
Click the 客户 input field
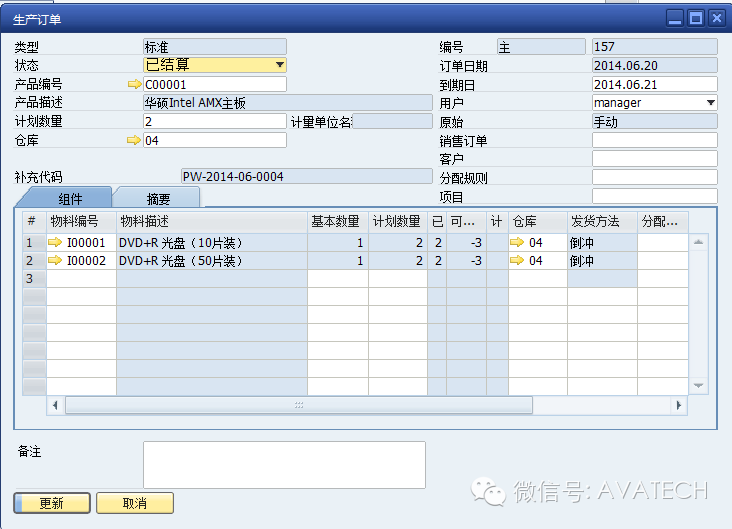(655, 159)
